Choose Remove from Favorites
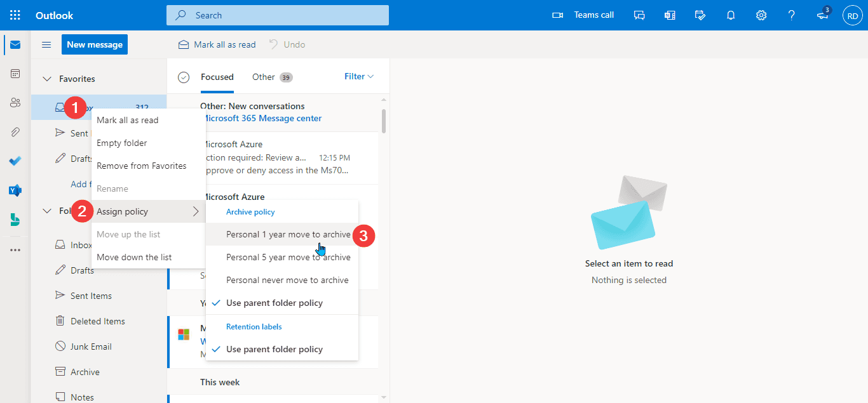This screenshot has height=403, width=868. 149,166
